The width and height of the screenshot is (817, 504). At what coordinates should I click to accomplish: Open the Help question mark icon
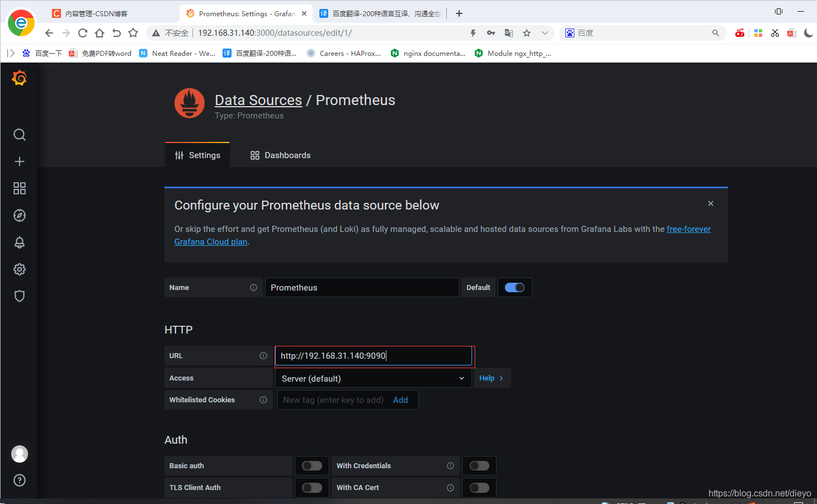pyautogui.click(x=20, y=480)
